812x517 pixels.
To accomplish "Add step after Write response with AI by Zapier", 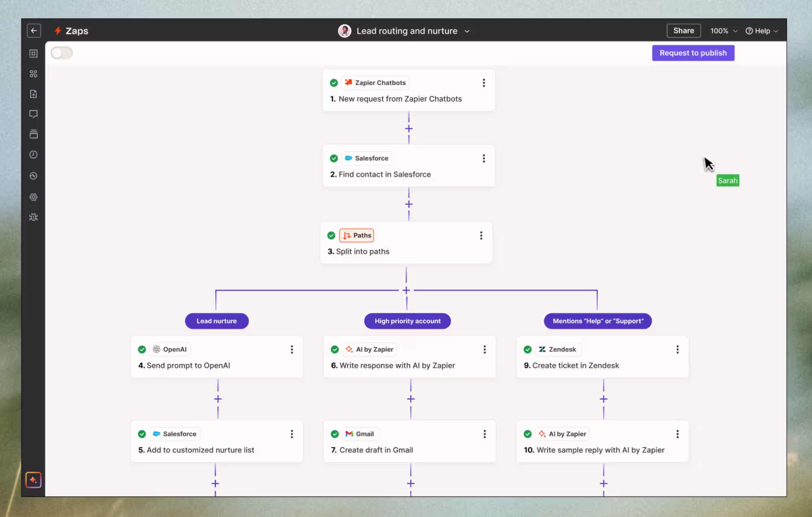I will (x=411, y=399).
